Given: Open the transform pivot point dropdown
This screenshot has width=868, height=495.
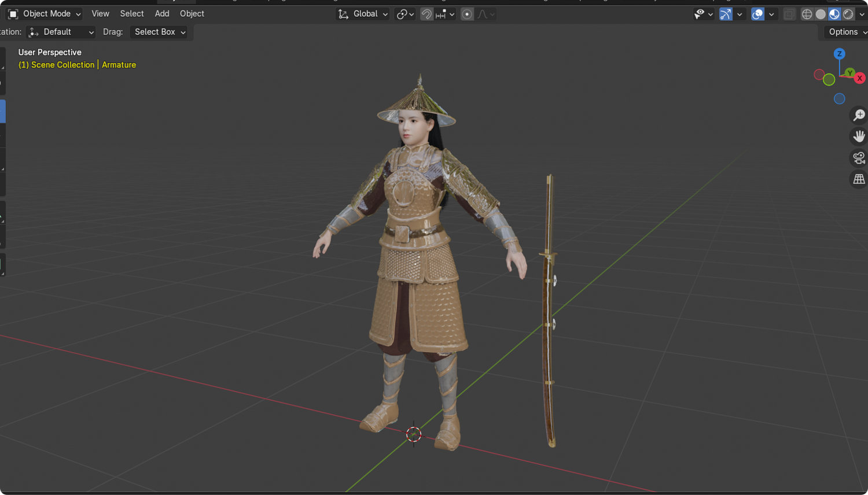Looking at the screenshot, I should point(405,14).
